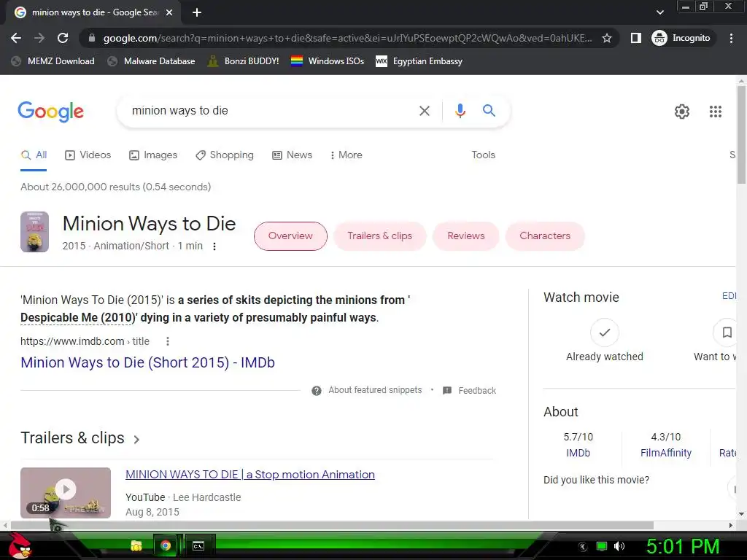Click the volume speaker tray icon
The image size is (747, 560).
[619, 547]
